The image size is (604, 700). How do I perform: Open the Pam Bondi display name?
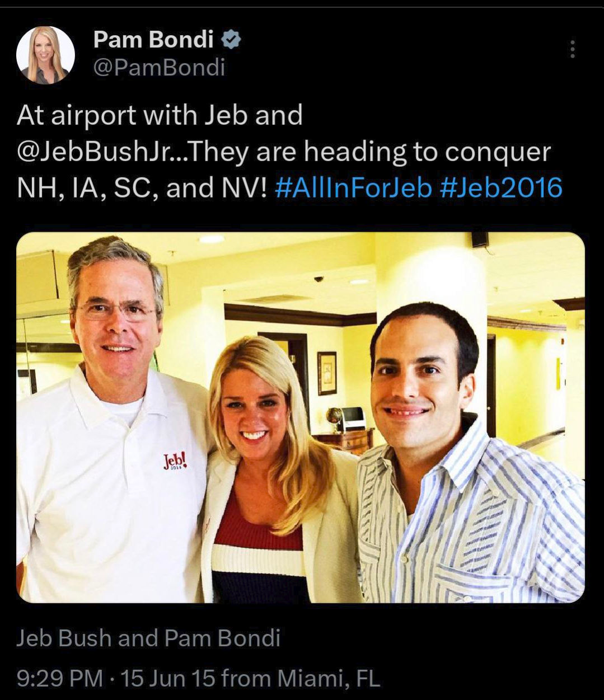click(153, 39)
